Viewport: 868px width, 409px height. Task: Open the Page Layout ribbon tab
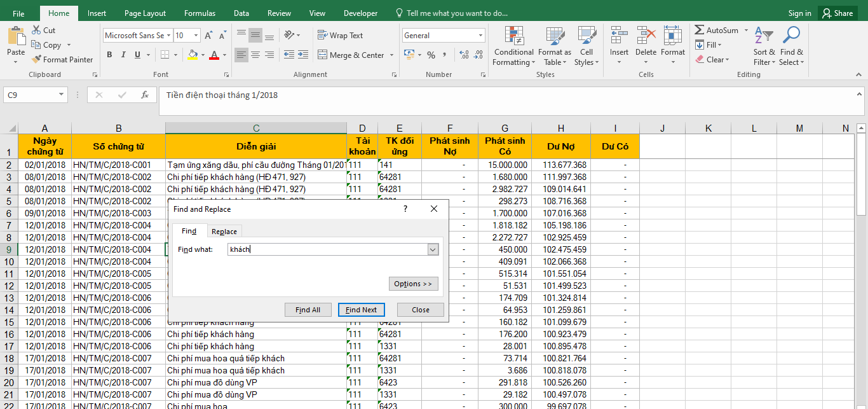(145, 13)
